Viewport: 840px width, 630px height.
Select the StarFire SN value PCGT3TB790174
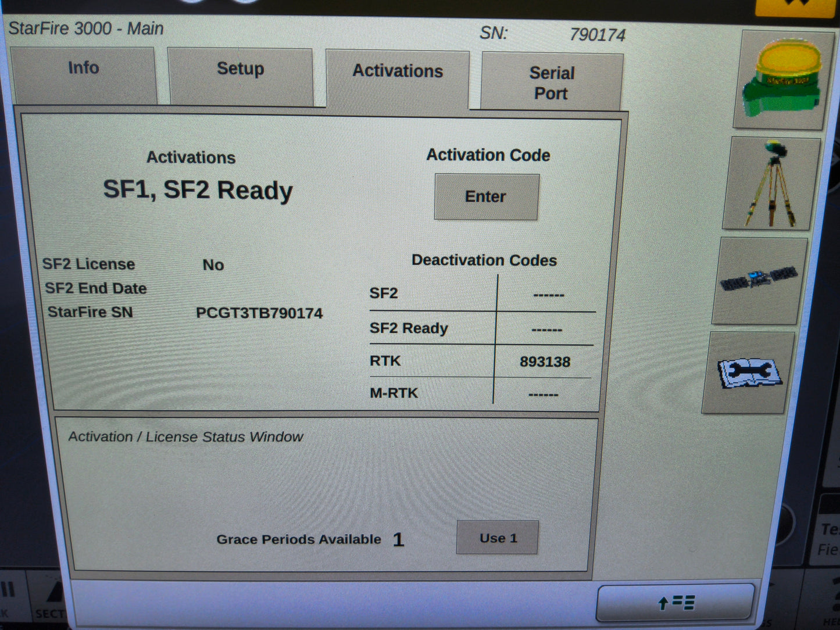[x=259, y=313]
